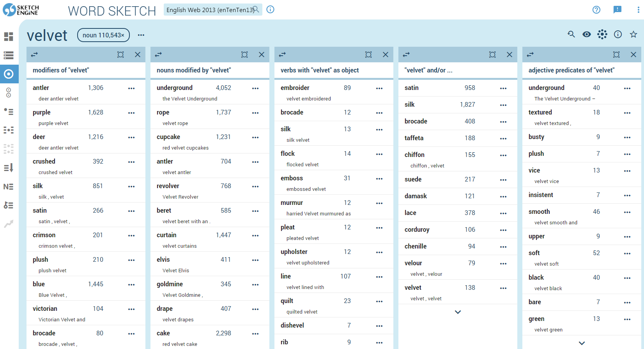Click corpus info icon next to corpus name

pyautogui.click(x=270, y=10)
